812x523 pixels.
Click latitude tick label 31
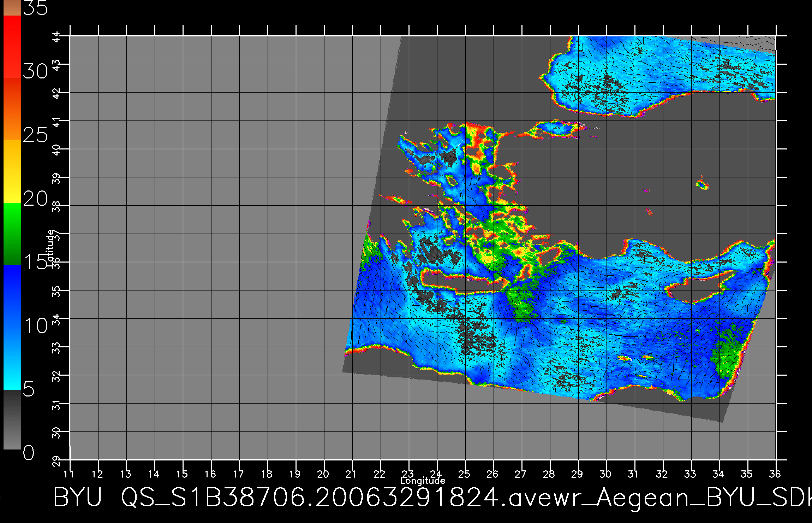click(57, 405)
